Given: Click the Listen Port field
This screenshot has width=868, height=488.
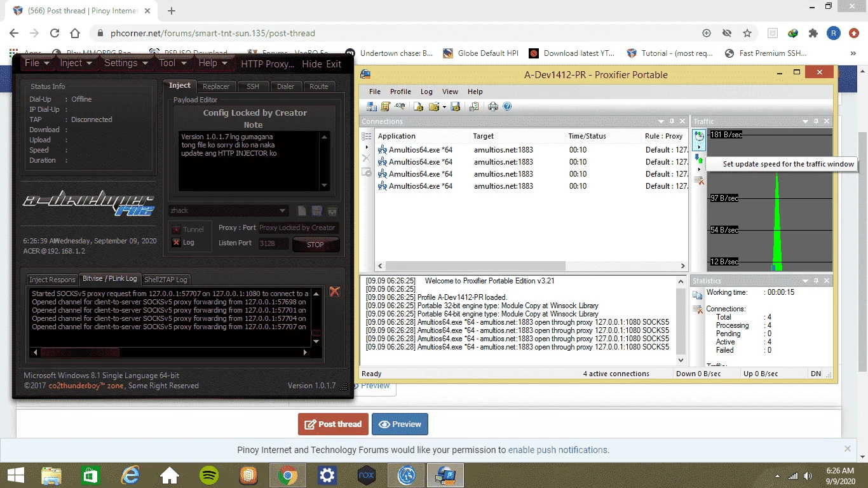Looking at the screenshot, I should (274, 243).
